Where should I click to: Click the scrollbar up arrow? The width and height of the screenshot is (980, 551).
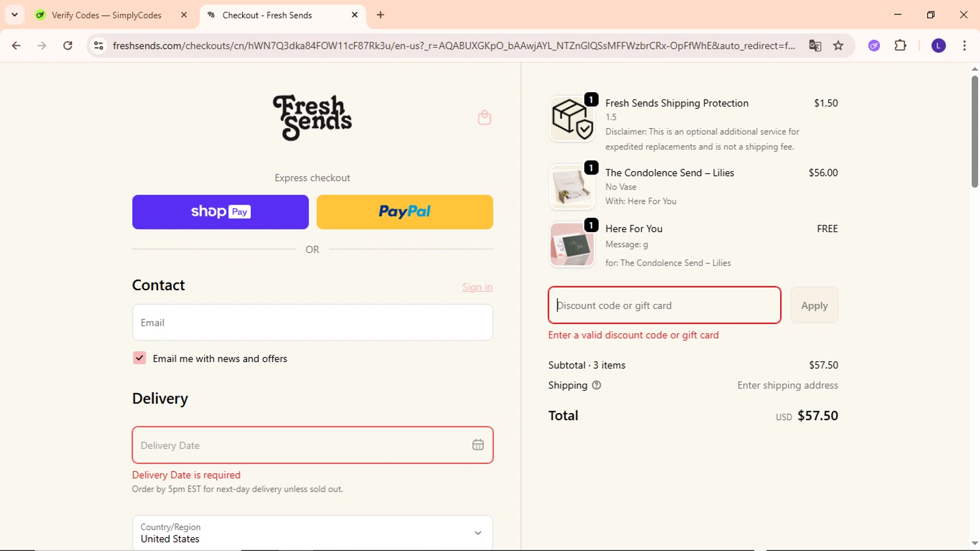(974, 68)
